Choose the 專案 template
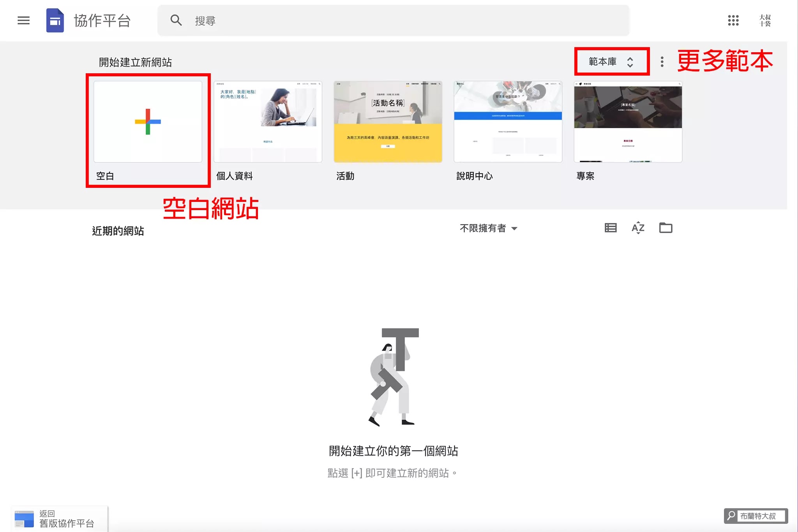 tap(628, 122)
